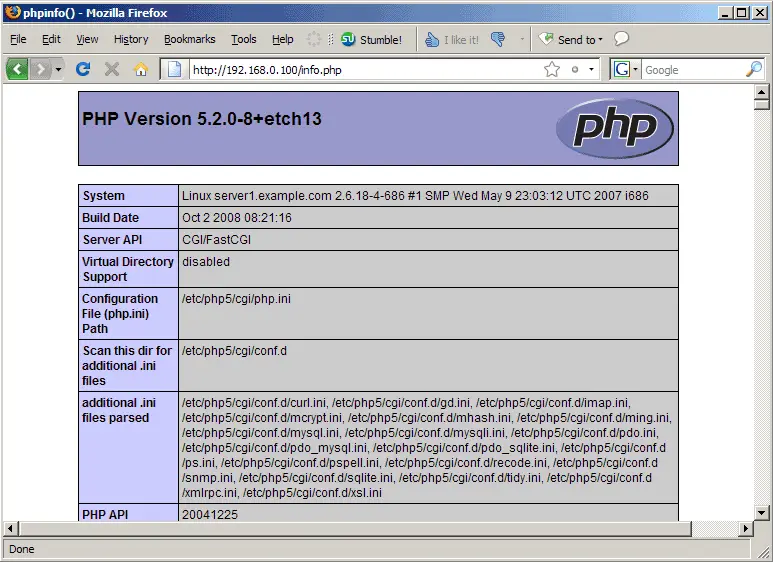773x562 pixels.
Task: Click the 20041225 value
Action: [210, 514]
